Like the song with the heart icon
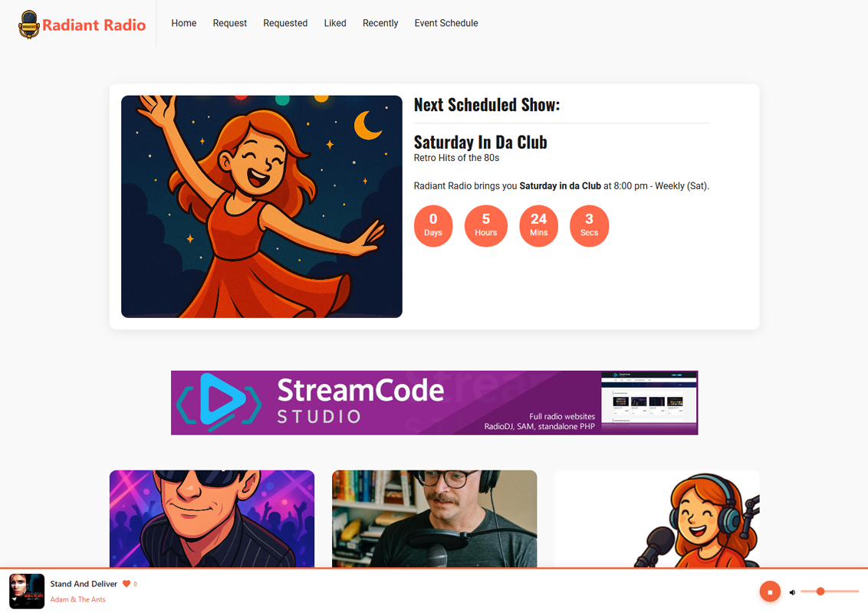 (127, 584)
